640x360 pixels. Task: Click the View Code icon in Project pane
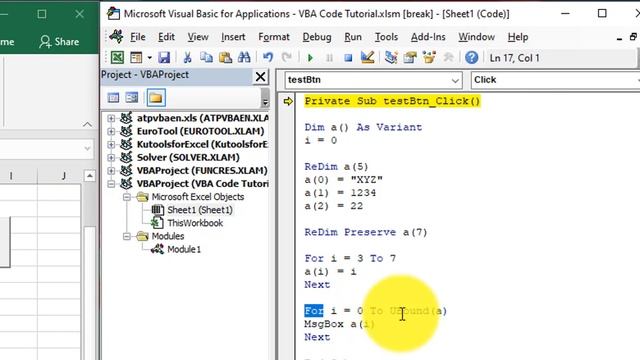pos(113,98)
